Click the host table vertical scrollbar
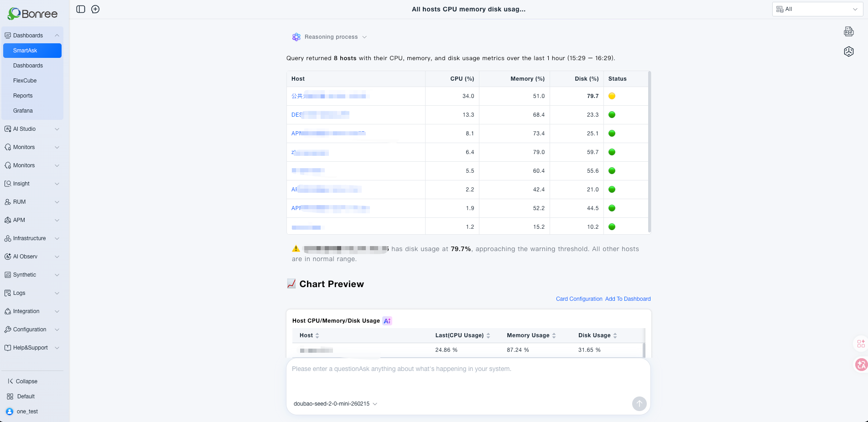868x422 pixels. click(x=650, y=152)
